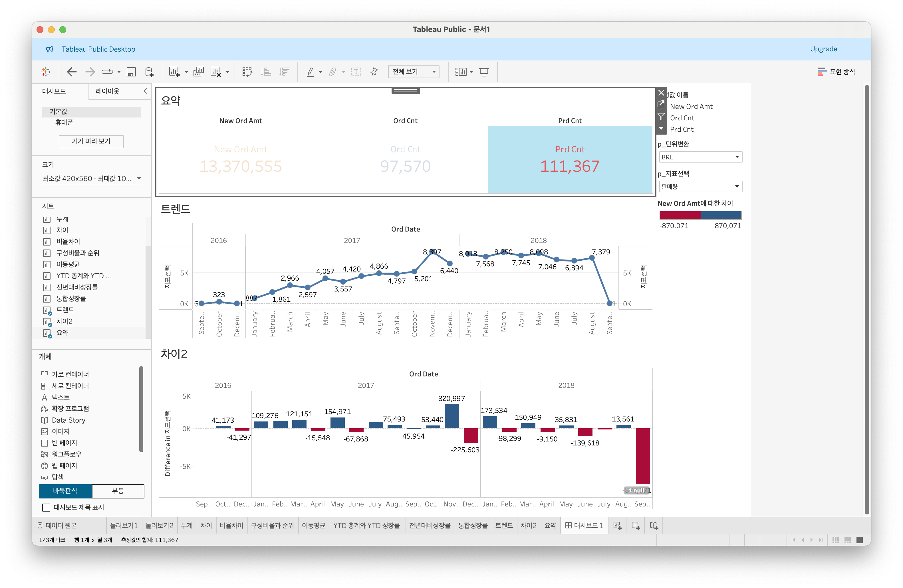Click the Upgrade link
The height and width of the screenshot is (588, 903).
(823, 49)
